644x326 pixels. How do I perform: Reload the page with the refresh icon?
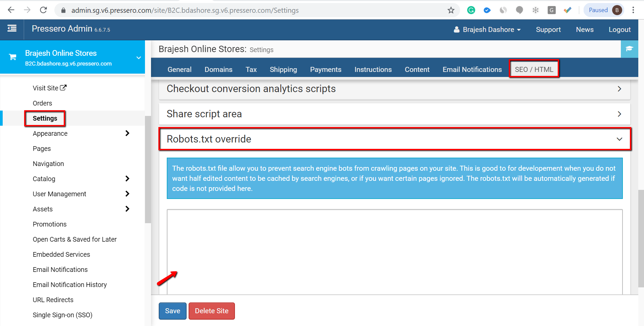(x=43, y=10)
